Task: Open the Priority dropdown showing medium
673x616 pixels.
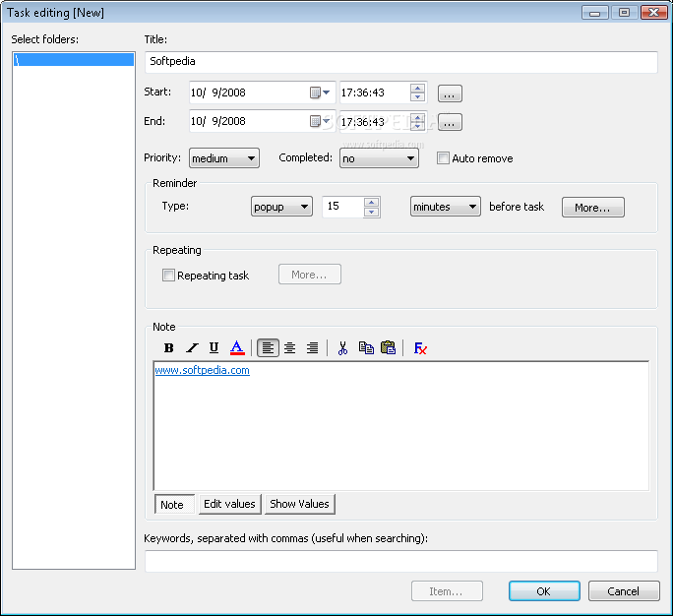Action: (224, 158)
